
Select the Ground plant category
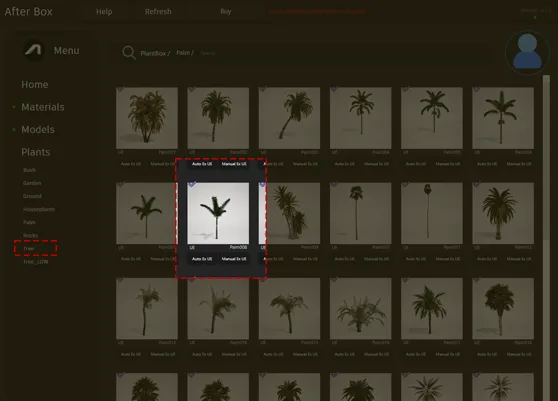pos(32,196)
